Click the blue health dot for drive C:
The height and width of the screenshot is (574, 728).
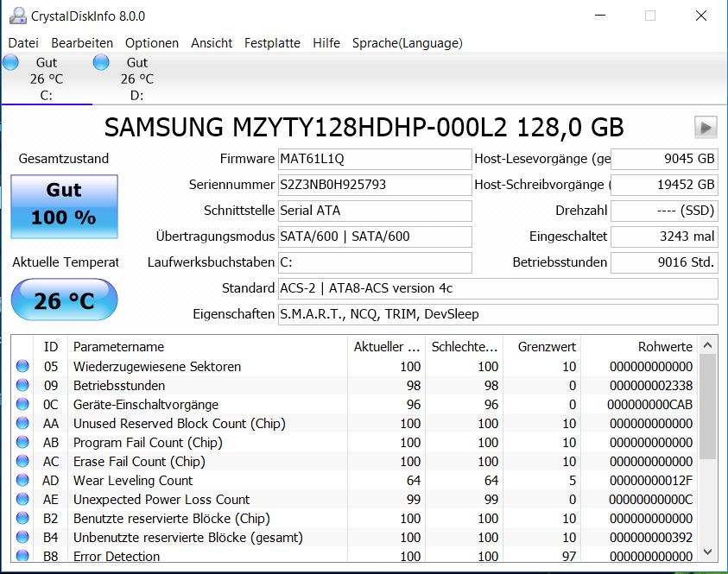(x=10, y=61)
